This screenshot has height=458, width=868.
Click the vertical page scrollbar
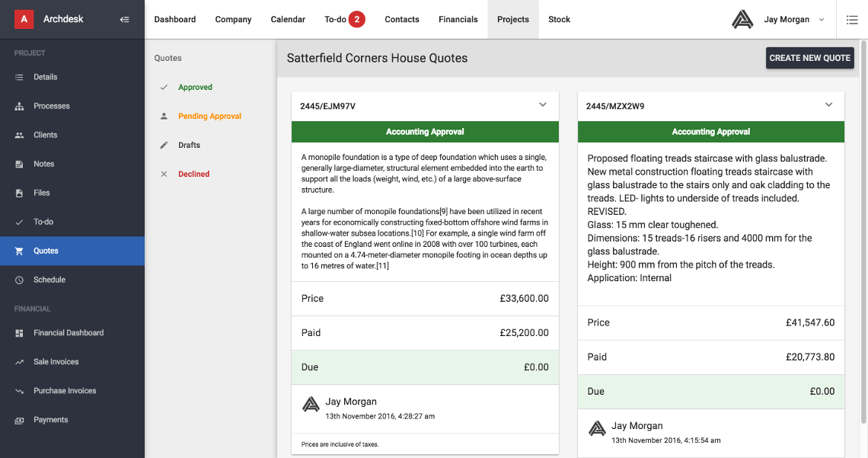863,229
